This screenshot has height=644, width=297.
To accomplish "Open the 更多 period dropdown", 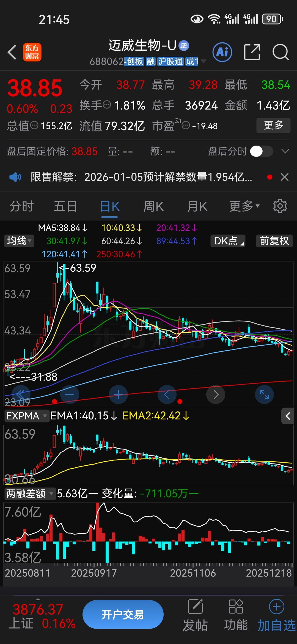I will click(x=244, y=206).
